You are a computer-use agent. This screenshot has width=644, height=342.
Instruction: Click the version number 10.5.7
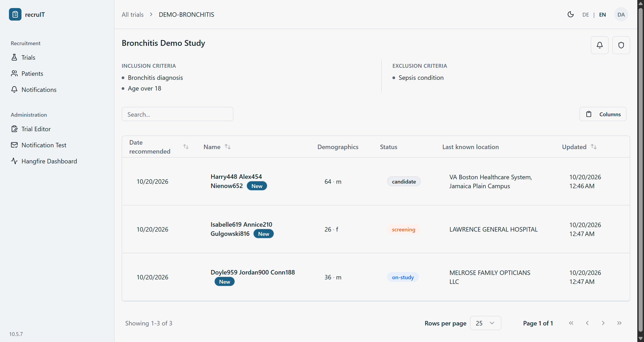click(16, 334)
